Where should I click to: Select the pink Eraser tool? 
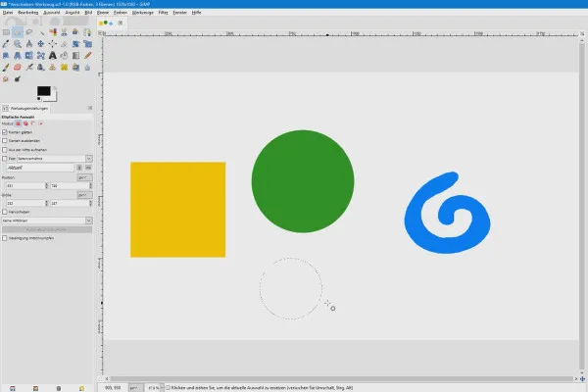pyautogui.click(x=18, y=68)
